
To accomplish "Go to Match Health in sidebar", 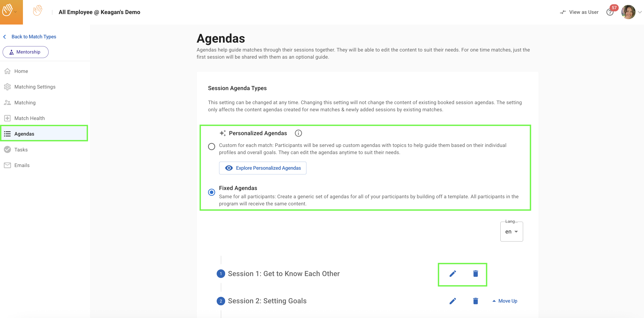I will point(29,118).
